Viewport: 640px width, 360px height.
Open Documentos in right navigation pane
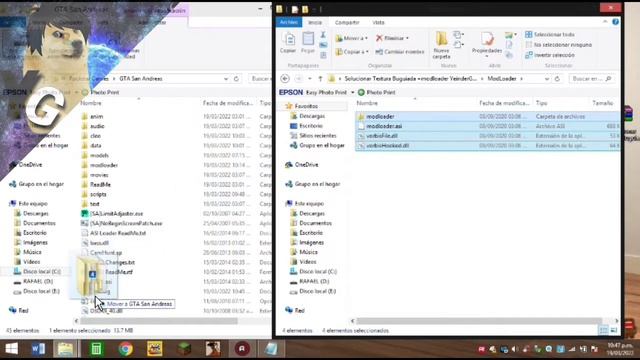(x=316, y=223)
